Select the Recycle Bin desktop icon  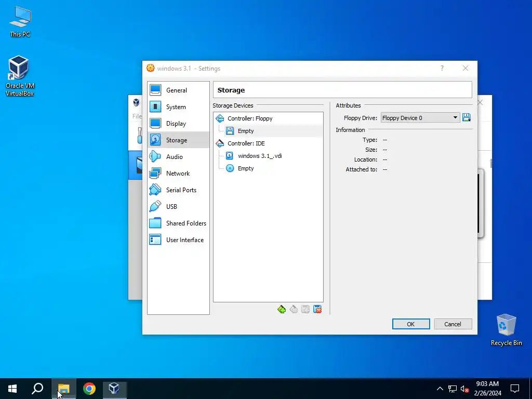[x=506, y=330]
